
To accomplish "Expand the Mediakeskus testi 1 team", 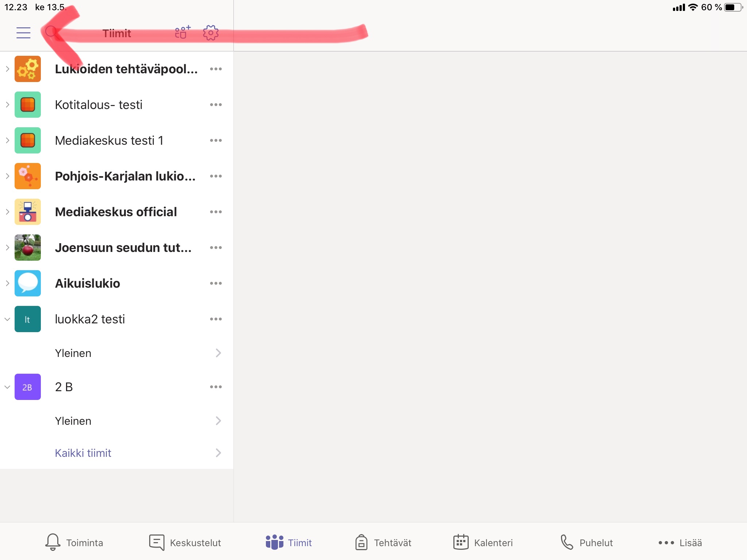I will pos(7,140).
